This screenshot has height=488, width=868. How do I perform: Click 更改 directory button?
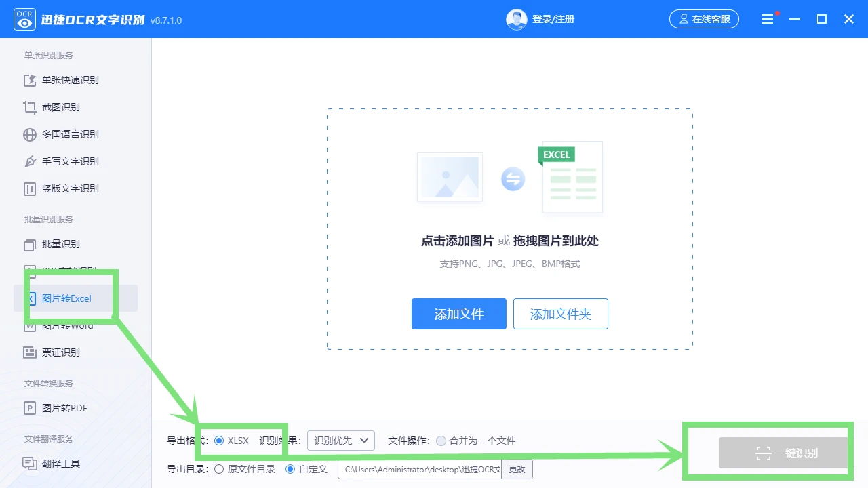point(517,469)
